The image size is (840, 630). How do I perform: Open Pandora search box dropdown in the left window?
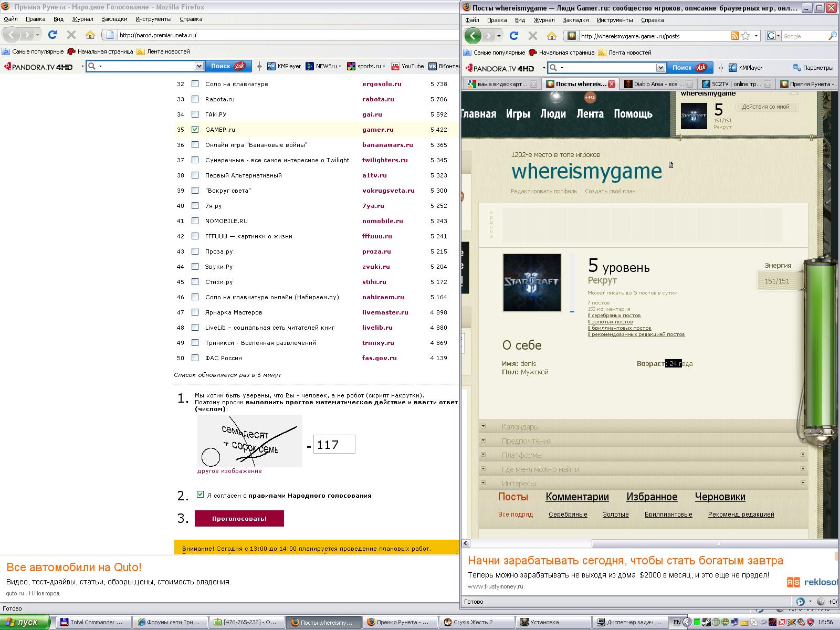(199, 66)
